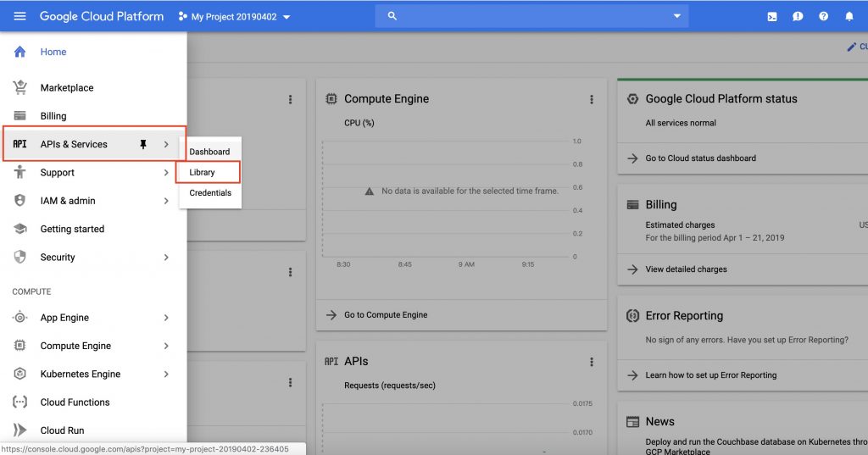Open the send feedback icon in header
This screenshot has height=455, width=868.
point(798,17)
